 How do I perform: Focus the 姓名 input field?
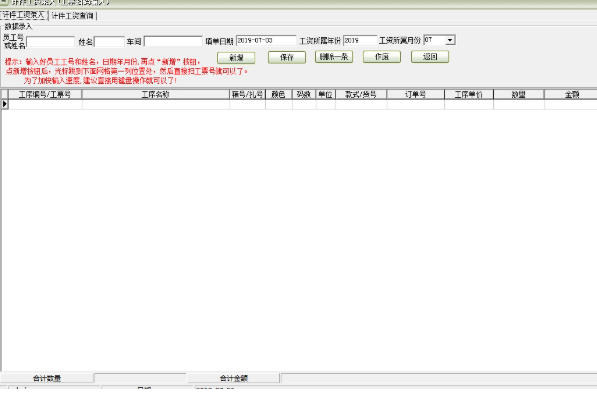[x=109, y=41]
